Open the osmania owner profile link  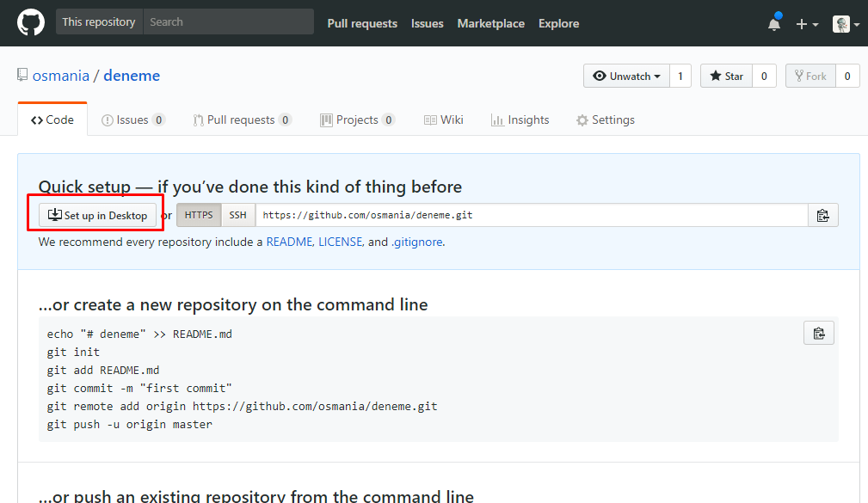coord(61,76)
